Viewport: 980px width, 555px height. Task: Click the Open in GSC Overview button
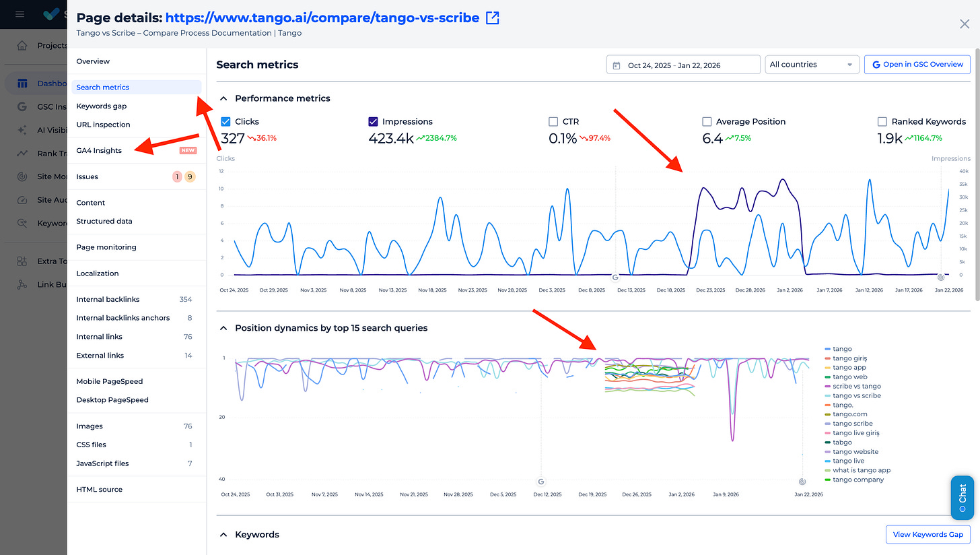pyautogui.click(x=917, y=64)
